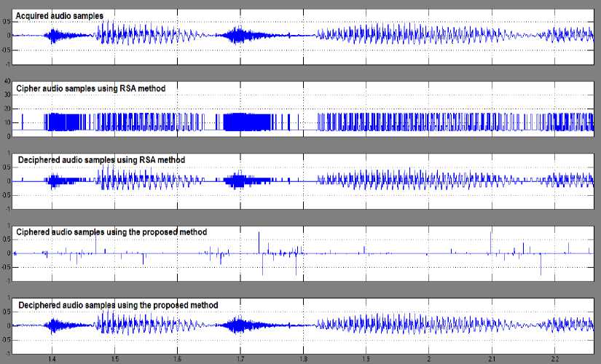601x364 pixels.
Task: Click the 'Acquired audio samples' plot title
Action: [60, 16]
